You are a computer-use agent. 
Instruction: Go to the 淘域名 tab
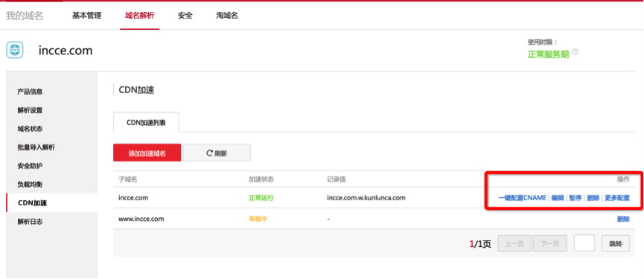tap(227, 16)
